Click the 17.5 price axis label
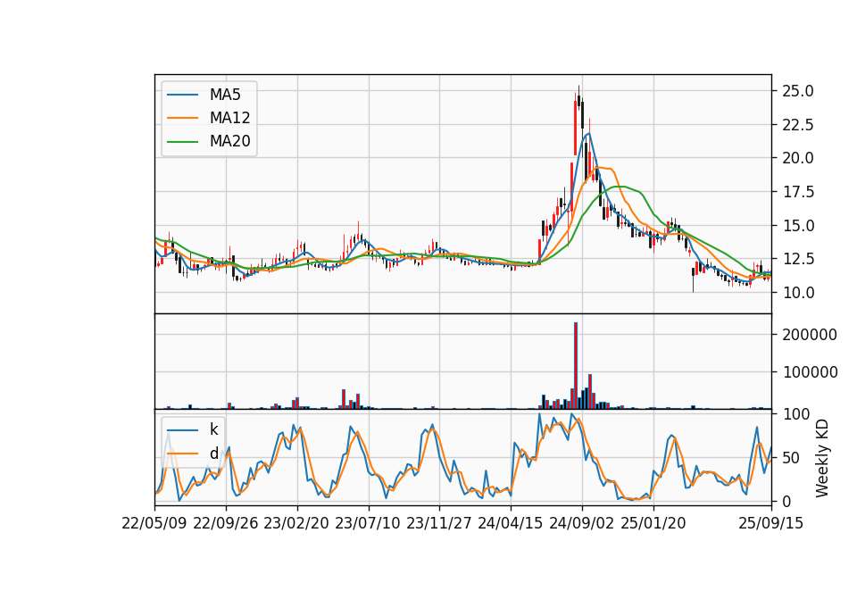Image resolution: width=857 pixels, height=616 pixels. [798, 192]
